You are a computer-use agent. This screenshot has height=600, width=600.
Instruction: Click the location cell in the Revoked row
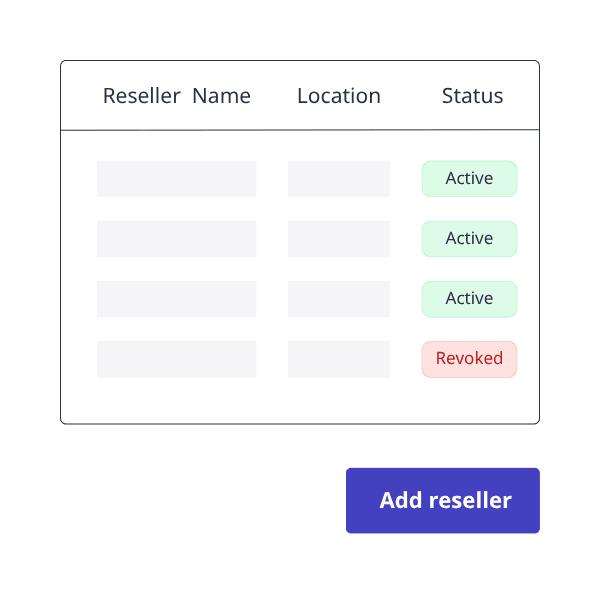point(339,359)
